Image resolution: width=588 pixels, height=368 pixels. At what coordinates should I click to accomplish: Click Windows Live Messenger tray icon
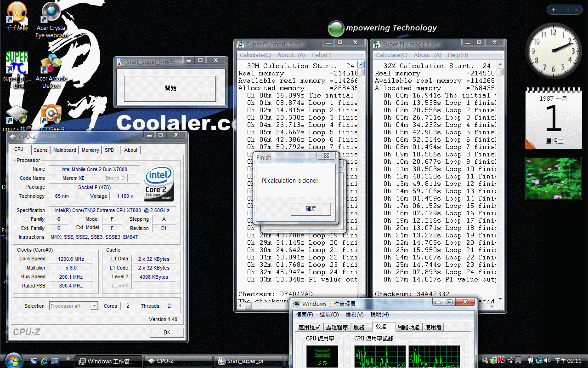[x=485, y=361]
